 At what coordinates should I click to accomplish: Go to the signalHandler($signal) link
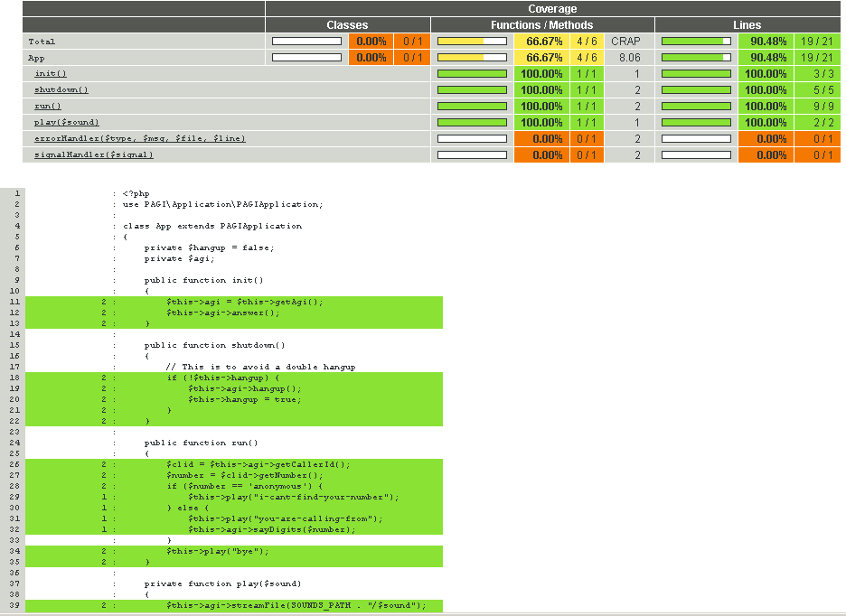tap(93, 155)
